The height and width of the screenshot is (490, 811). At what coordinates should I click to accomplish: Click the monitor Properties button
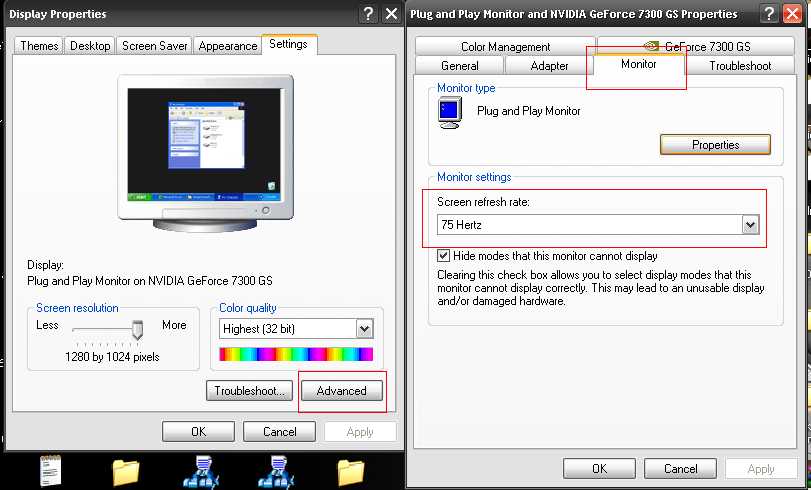tap(715, 145)
